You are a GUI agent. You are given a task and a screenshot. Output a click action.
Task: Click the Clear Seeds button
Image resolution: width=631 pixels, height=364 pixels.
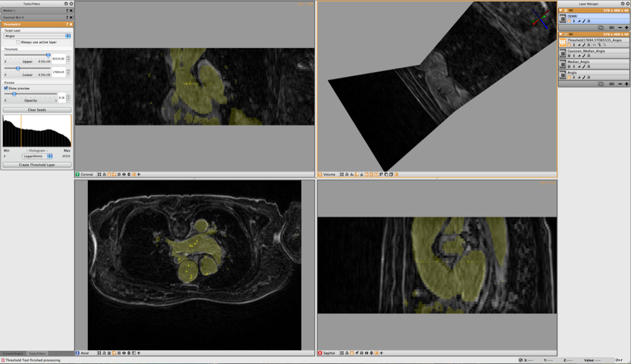coord(37,110)
